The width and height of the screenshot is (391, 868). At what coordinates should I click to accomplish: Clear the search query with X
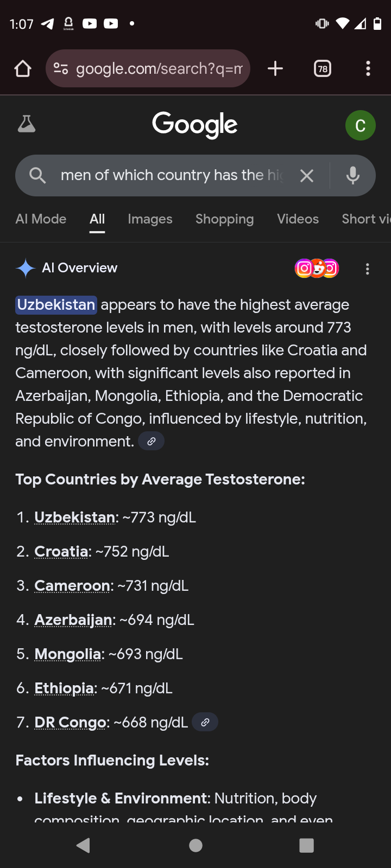point(307,176)
